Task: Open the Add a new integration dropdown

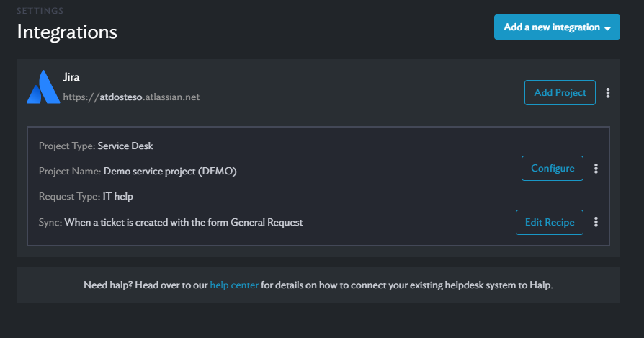Action: click(x=551, y=27)
